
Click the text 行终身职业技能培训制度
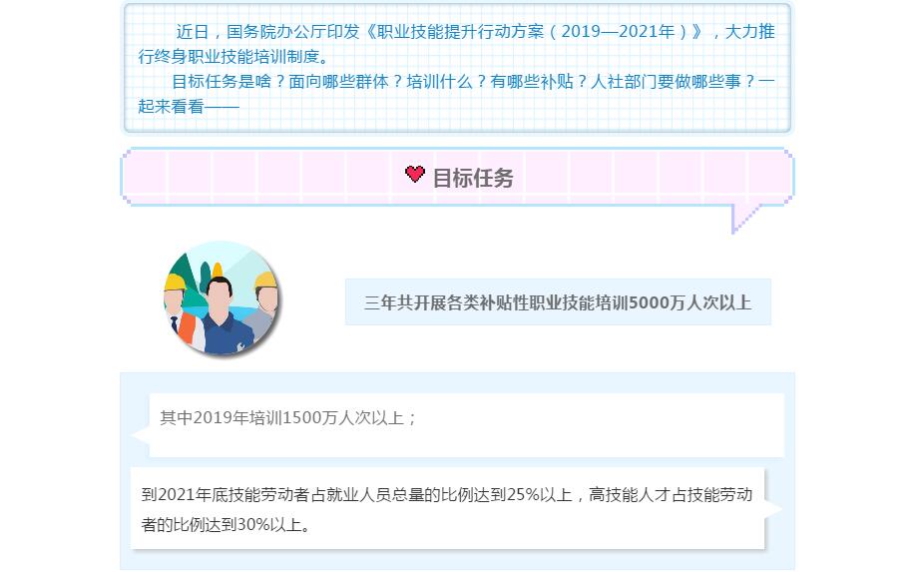(229, 57)
